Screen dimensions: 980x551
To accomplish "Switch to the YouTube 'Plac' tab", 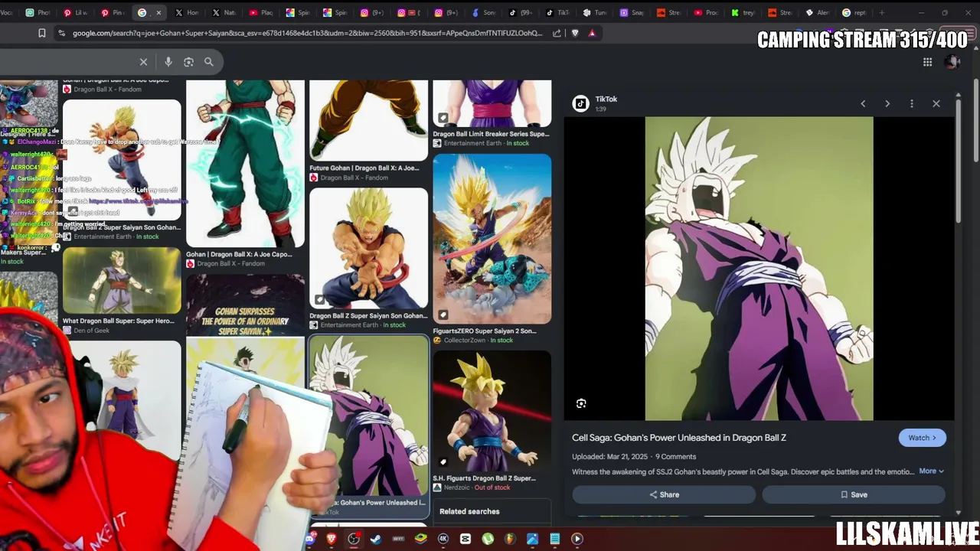I will point(260,13).
